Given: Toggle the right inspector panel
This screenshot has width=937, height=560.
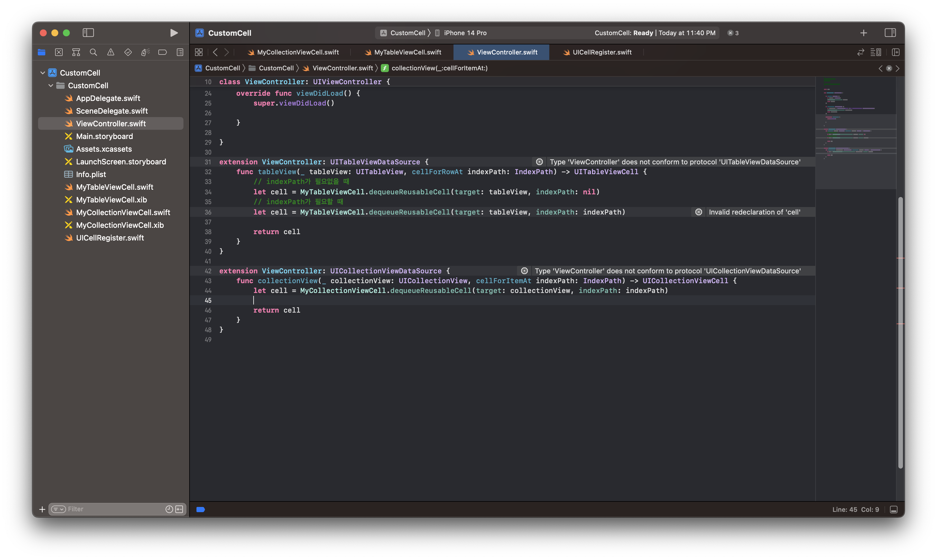Looking at the screenshot, I should point(890,33).
